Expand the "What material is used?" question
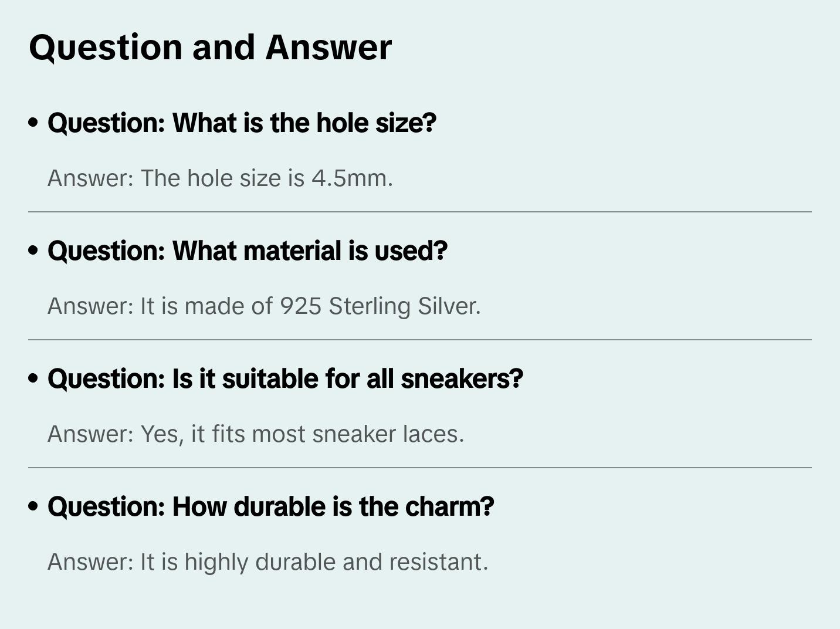 (247, 251)
